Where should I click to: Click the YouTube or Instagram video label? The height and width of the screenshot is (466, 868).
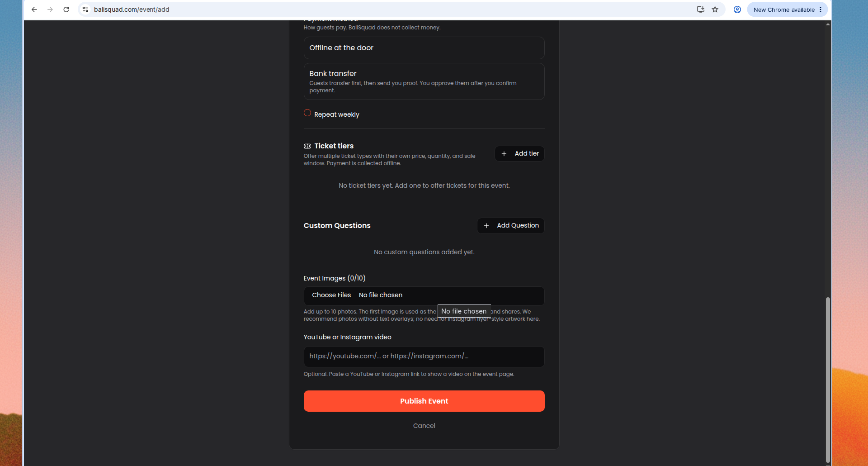point(348,337)
